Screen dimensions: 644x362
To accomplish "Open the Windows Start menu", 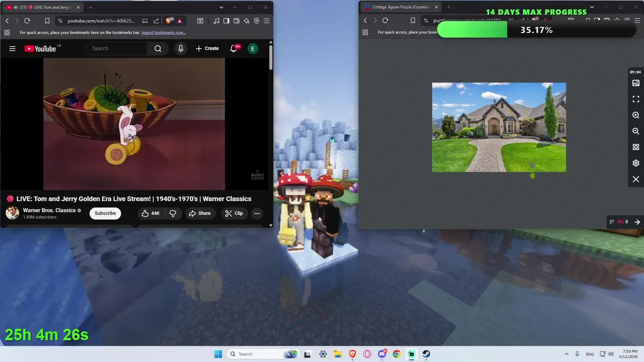I will click(218, 354).
